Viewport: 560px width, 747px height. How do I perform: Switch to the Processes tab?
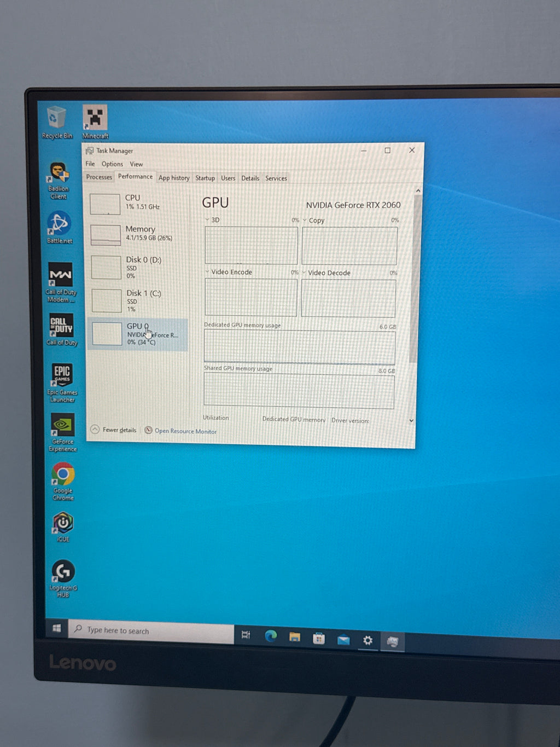tap(99, 177)
